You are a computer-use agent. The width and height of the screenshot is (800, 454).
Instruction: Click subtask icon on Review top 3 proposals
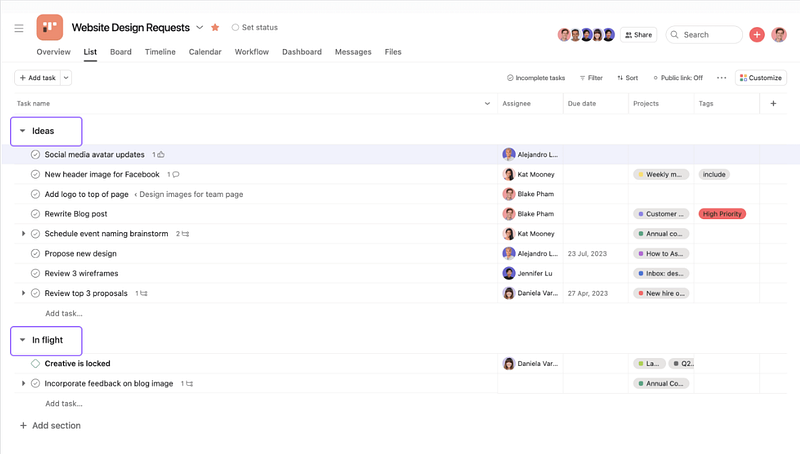click(141, 293)
